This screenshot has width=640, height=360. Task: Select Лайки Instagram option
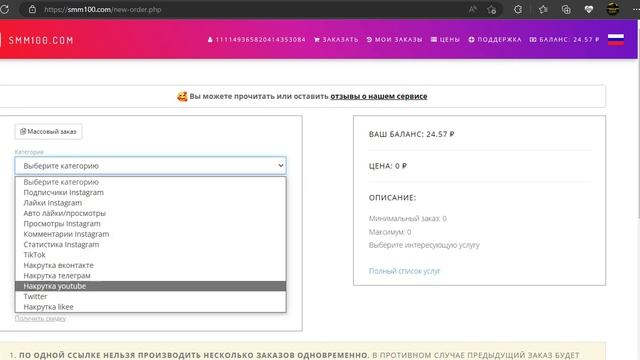151,203
